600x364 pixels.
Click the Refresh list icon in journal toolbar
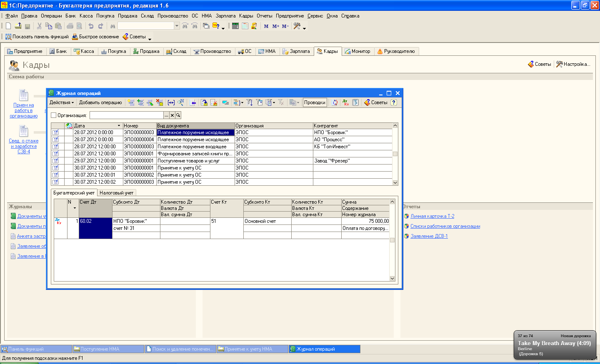click(x=335, y=102)
